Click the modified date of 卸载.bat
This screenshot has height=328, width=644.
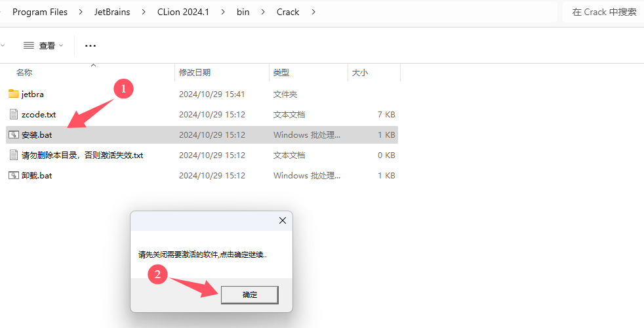pos(212,176)
